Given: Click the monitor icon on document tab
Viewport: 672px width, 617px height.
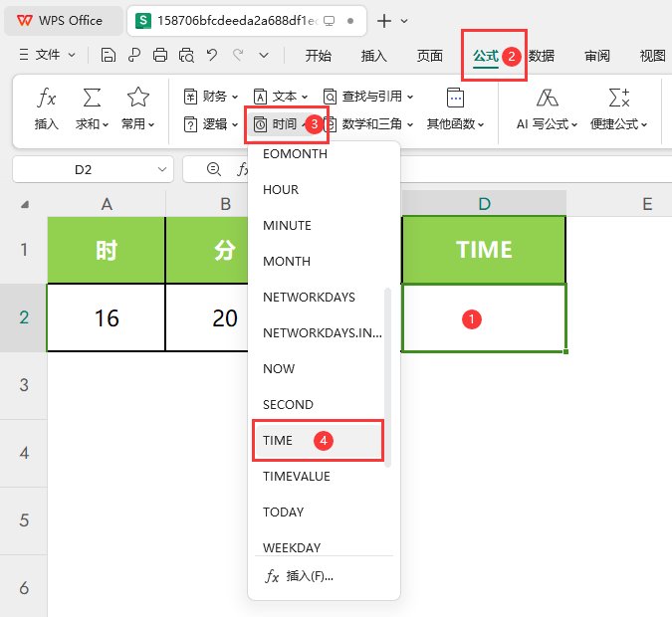Looking at the screenshot, I should (x=329, y=21).
